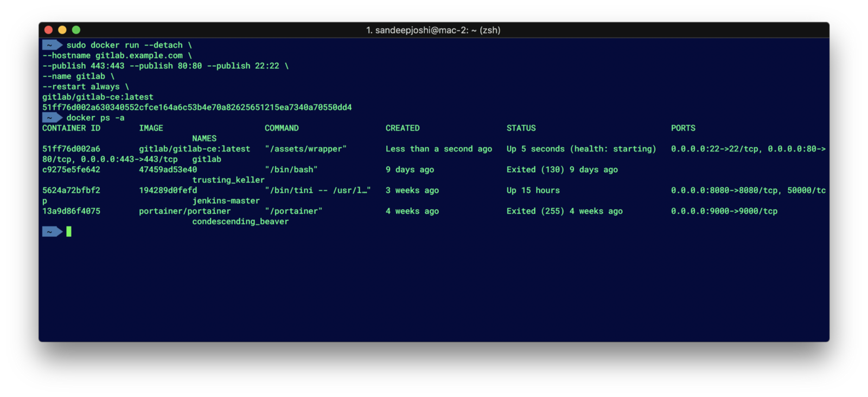Click the red close window button
This screenshot has height=397, width=868.
[x=48, y=30]
